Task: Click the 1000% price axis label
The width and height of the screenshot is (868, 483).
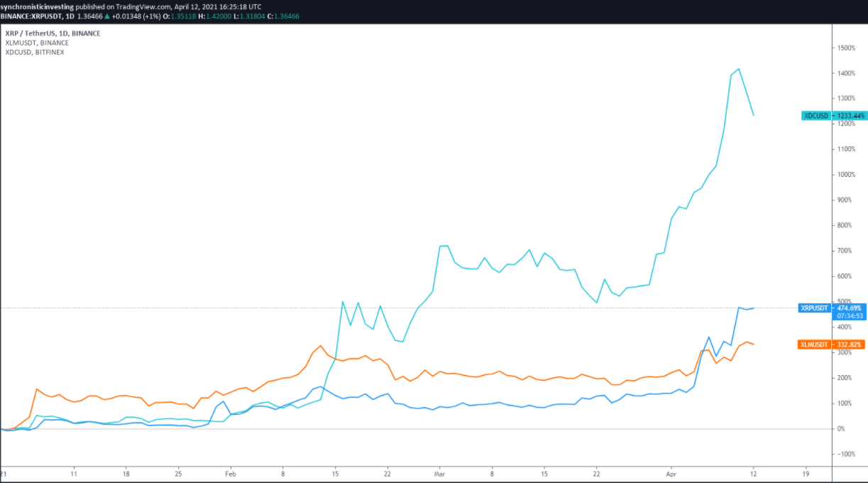Action: coord(847,175)
